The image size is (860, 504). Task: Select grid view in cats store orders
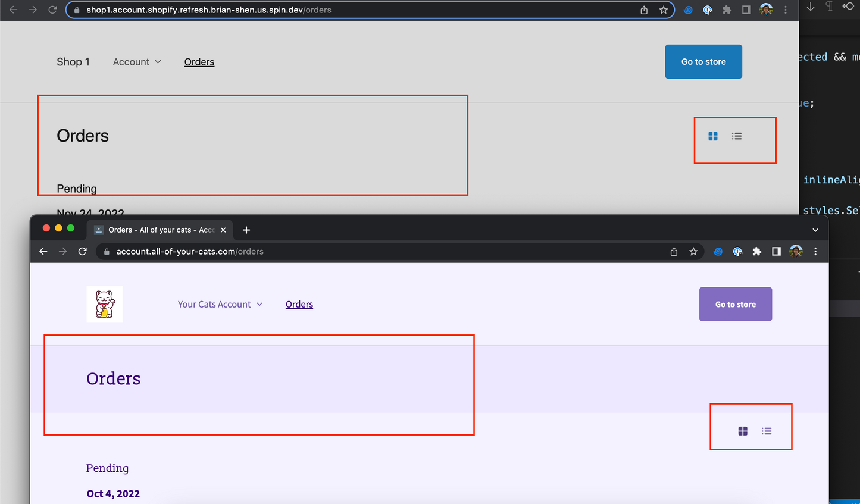pos(743,431)
